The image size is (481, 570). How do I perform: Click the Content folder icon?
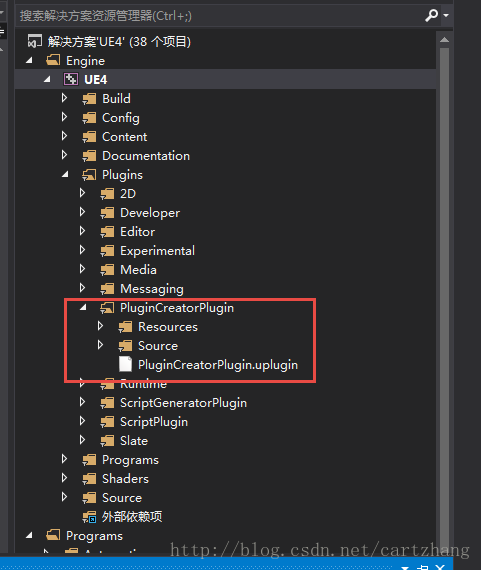[89, 136]
